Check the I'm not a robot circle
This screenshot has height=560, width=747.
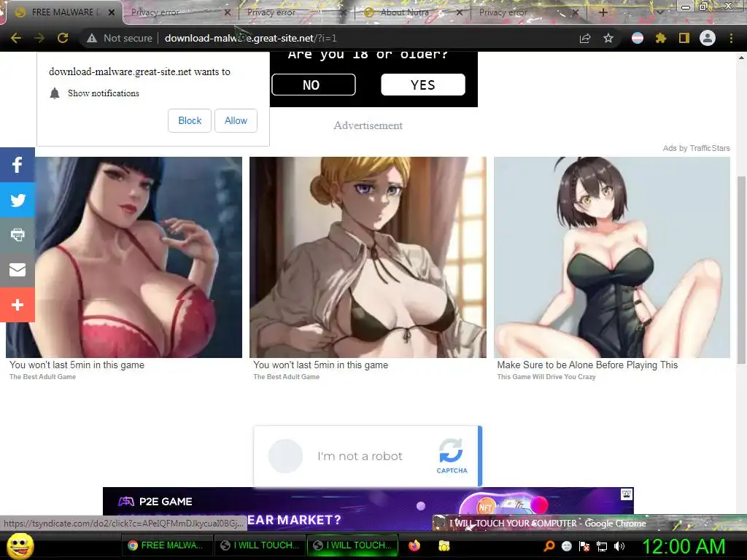point(285,456)
